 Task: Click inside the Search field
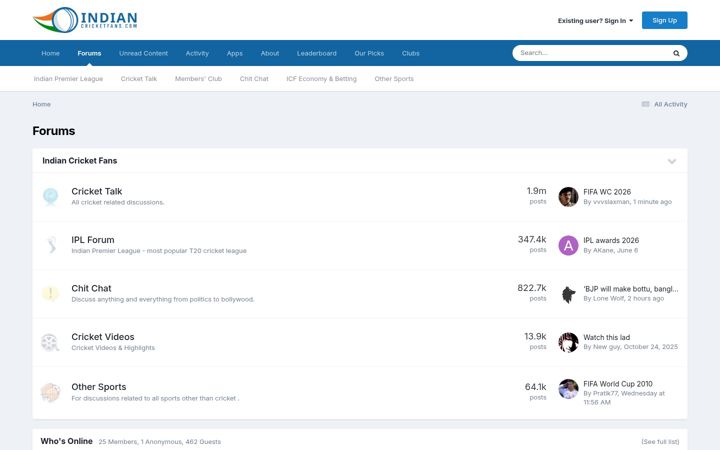pos(592,53)
